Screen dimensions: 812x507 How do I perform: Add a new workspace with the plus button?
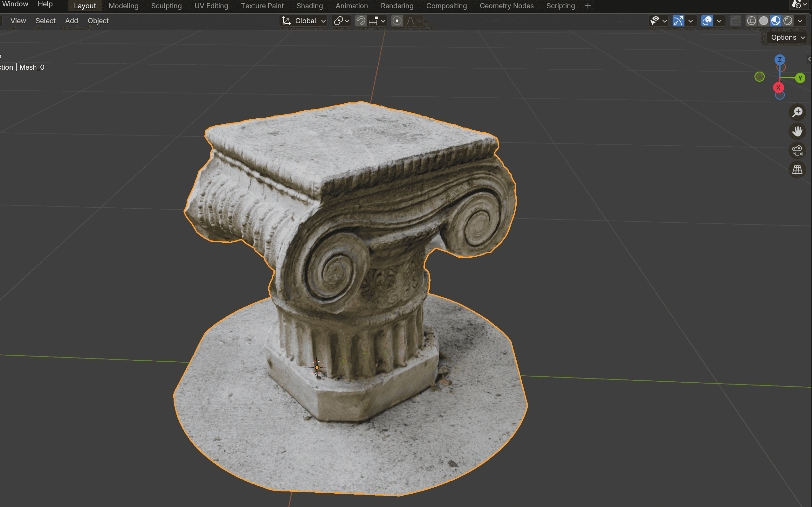pos(588,6)
